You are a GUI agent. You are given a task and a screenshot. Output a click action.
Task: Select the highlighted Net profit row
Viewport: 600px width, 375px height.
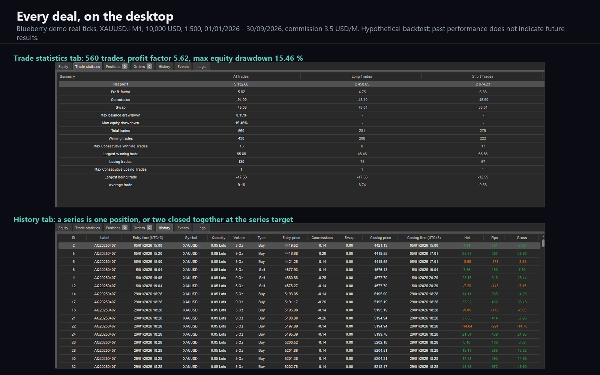click(x=301, y=84)
